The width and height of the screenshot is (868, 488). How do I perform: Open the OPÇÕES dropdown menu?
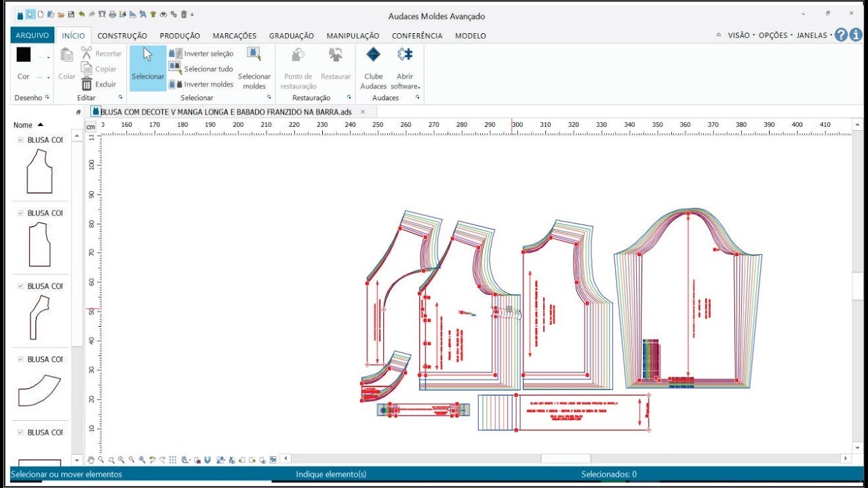pos(775,35)
